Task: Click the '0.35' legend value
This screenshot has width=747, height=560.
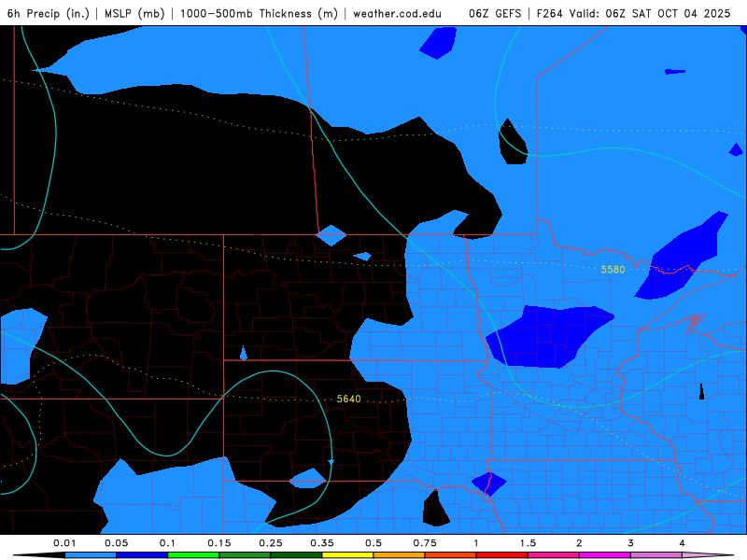Action: pyautogui.click(x=322, y=543)
